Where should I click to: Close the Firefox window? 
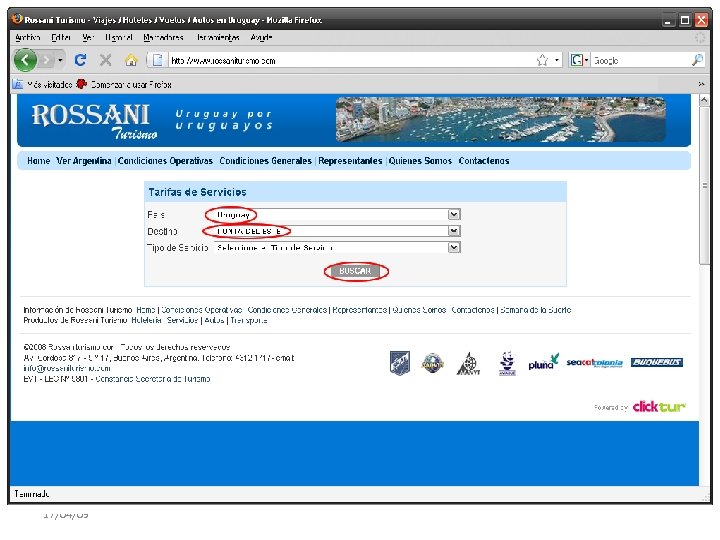[701, 20]
